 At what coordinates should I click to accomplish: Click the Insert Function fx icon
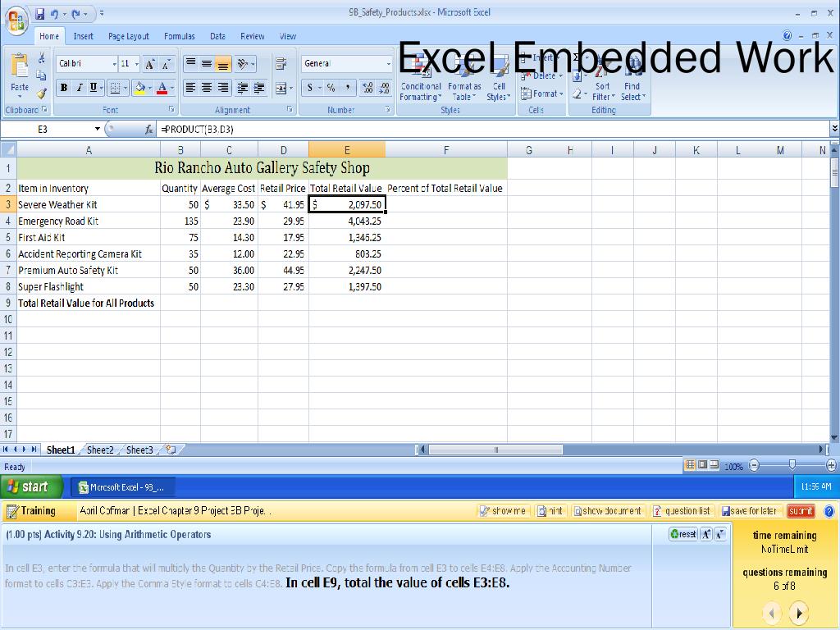[x=148, y=129]
